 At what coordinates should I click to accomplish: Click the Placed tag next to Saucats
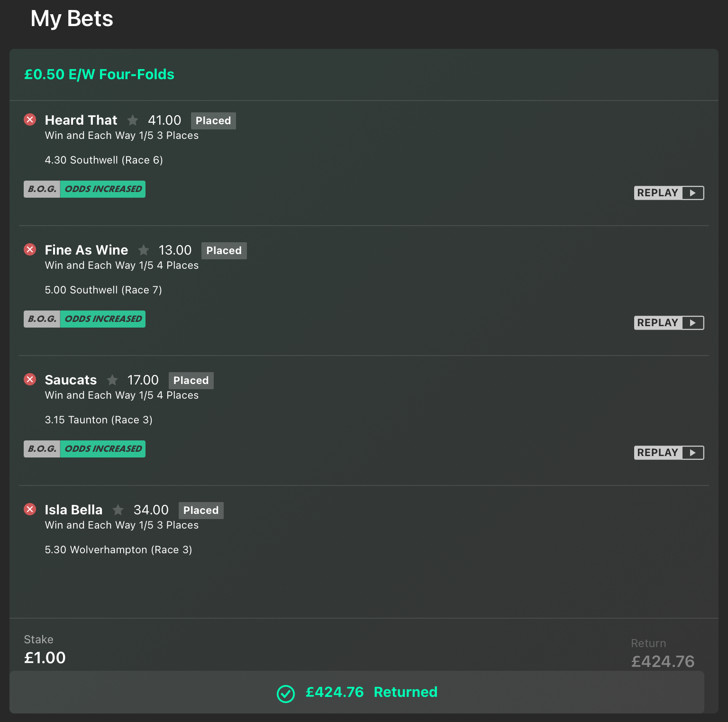191,381
